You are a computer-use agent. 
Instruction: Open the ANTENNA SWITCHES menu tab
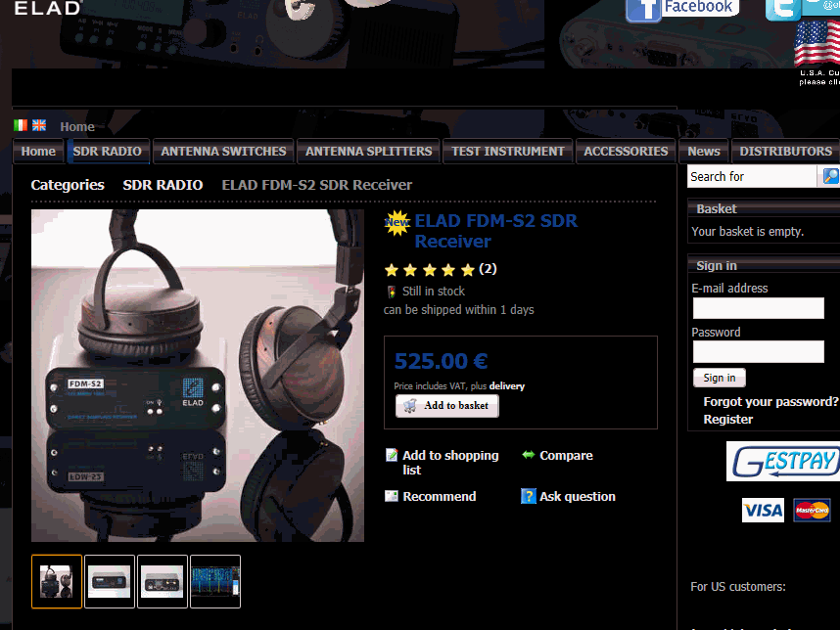coord(223,152)
